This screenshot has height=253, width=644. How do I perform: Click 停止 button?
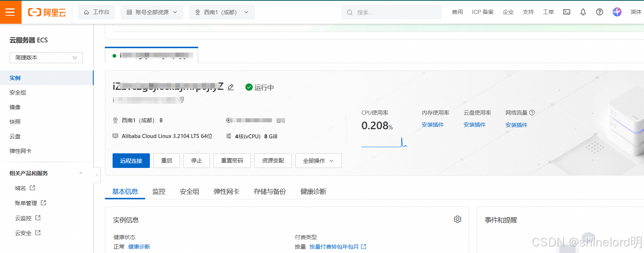point(197,161)
